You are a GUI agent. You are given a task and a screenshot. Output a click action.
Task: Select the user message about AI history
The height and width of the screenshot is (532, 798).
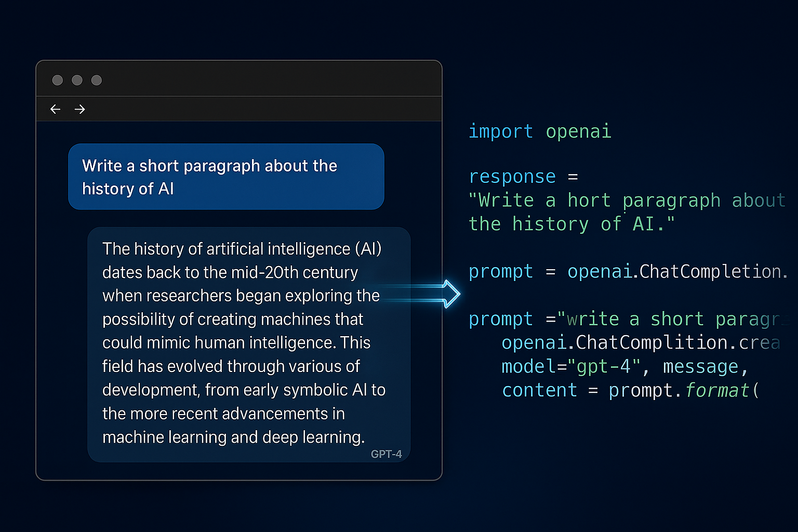[x=226, y=177]
